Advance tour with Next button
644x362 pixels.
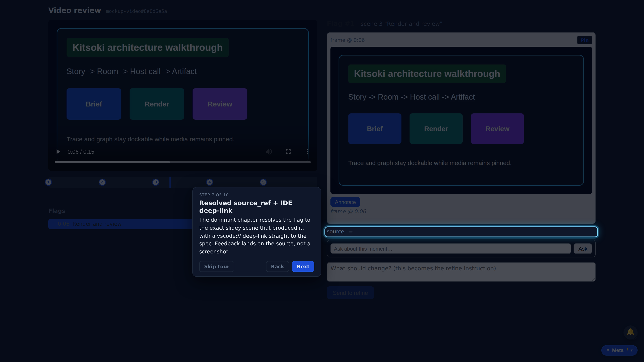[303, 266]
